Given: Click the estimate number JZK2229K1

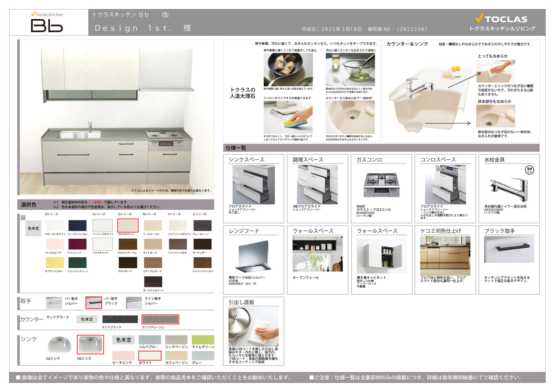Looking at the screenshot, I should pyautogui.click(x=412, y=29).
